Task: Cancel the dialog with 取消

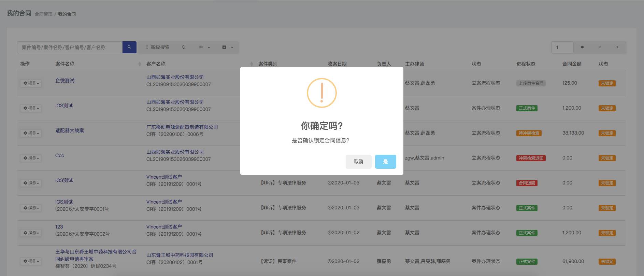Action: (358, 162)
